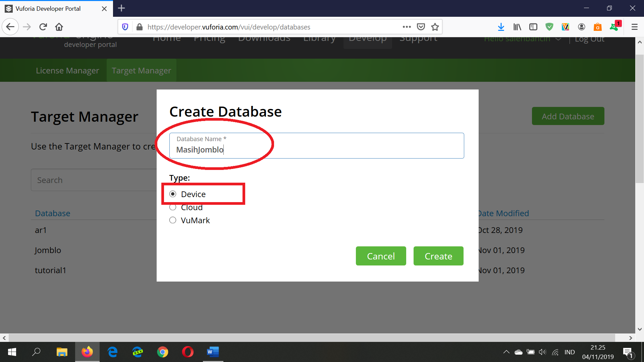Toggle the sidebar view icon
The image size is (644, 362).
pos(533,27)
